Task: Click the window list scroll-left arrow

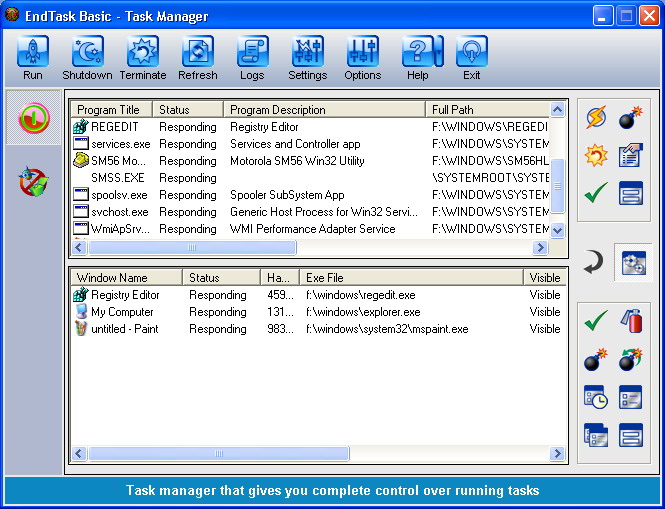Action: (x=79, y=453)
